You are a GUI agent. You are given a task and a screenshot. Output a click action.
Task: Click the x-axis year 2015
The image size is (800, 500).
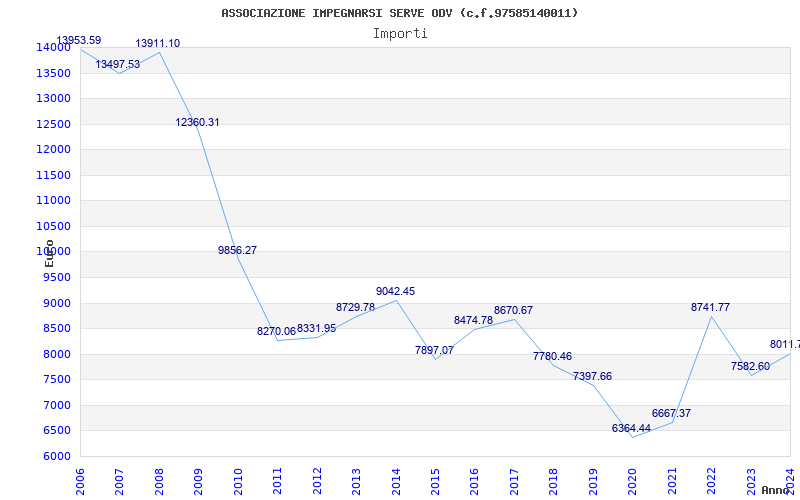pyautogui.click(x=435, y=482)
